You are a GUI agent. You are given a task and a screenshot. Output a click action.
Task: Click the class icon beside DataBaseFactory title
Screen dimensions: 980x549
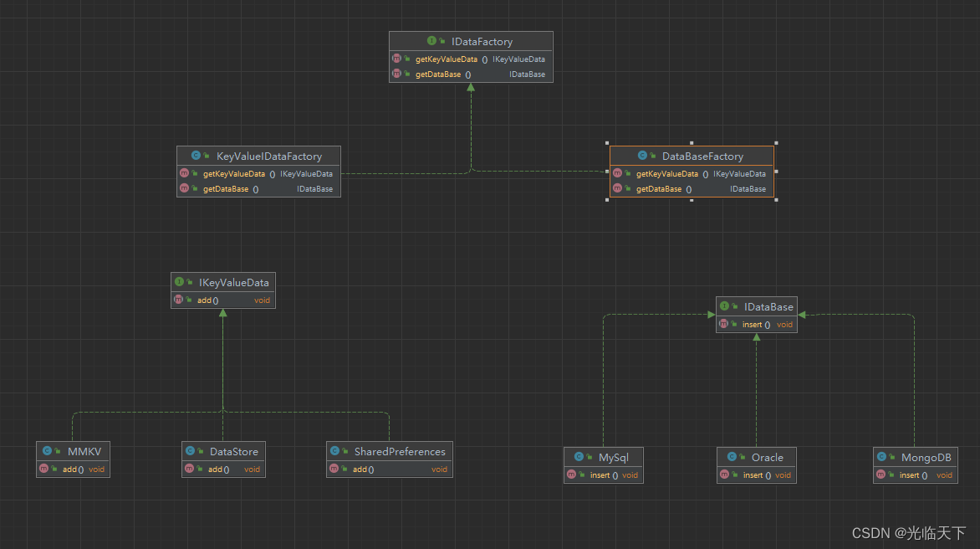[642, 156]
